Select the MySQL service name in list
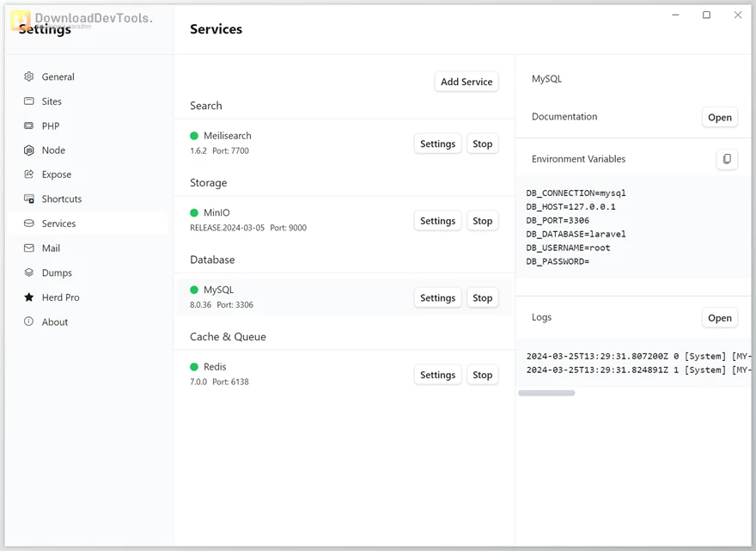The image size is (756, 551). point(218,290)
